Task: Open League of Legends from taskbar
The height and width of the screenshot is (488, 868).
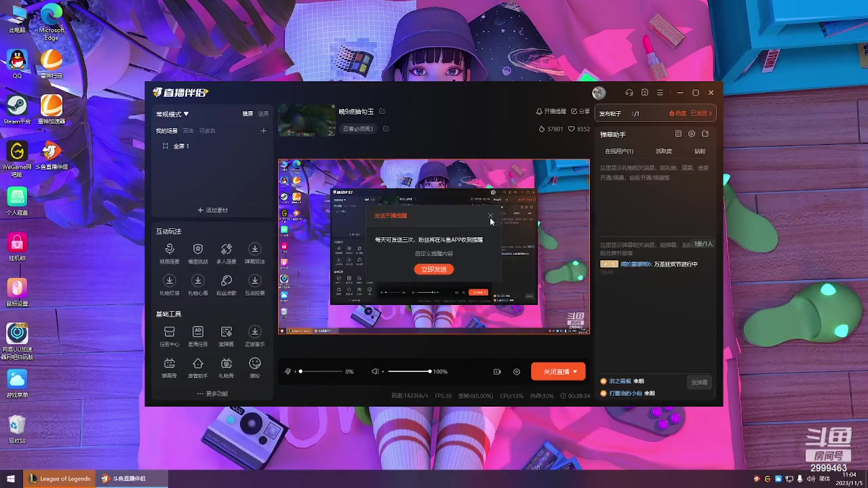Action: click(x=60, y=479)
